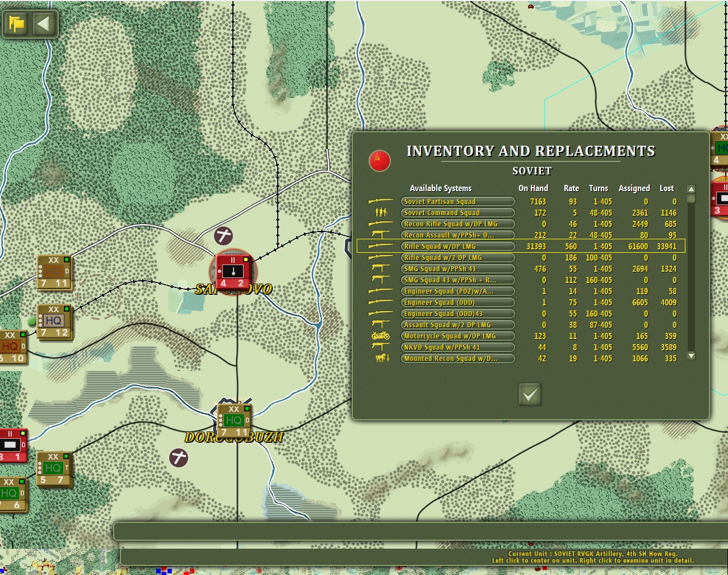Click rifle icon beside Rifle Squad w/2 DP LMG
728x575 pixels.
(x=380, y=257)
